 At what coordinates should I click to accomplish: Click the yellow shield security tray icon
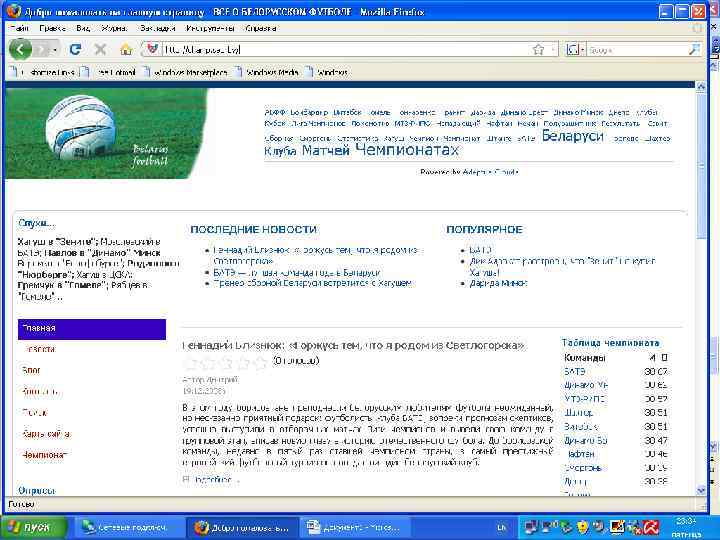click(583, 527)
